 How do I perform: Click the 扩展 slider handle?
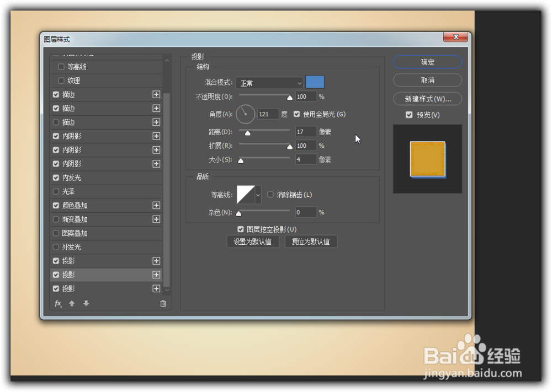click(x=290, y=147)
